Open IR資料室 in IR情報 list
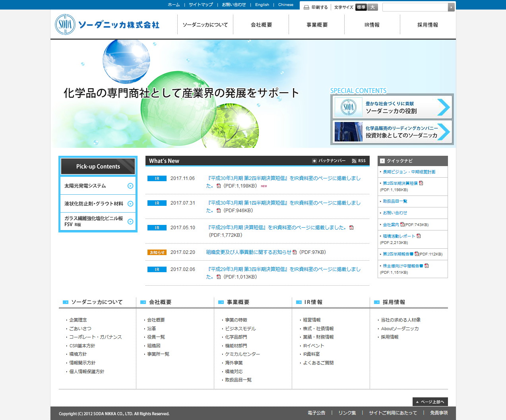 tap(311, 354)
